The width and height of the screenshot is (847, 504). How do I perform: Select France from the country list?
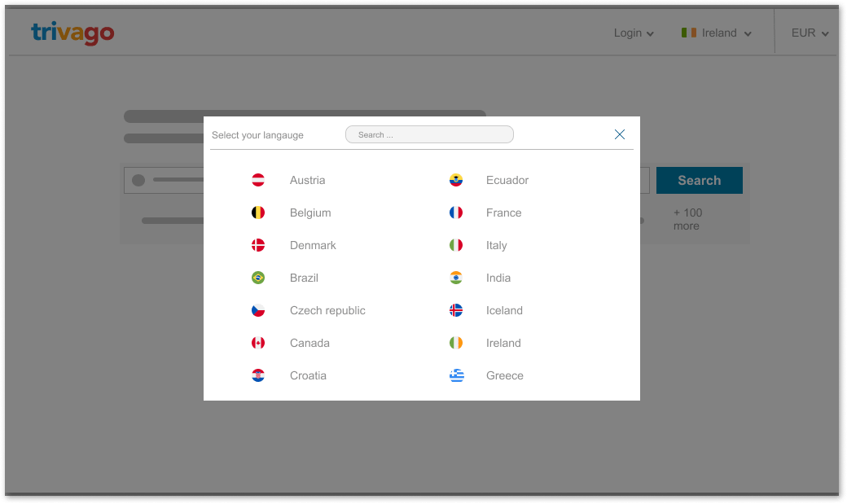pos(503,213)
